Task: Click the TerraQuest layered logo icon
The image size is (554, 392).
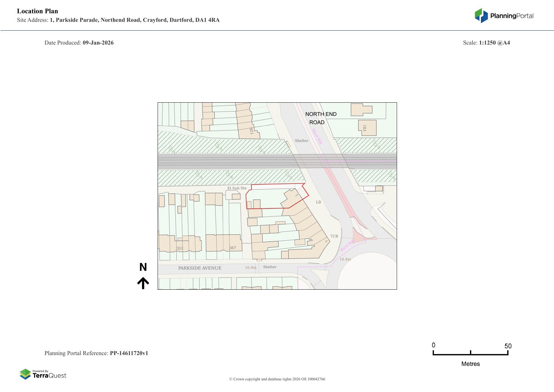Action: click(25, 374)
